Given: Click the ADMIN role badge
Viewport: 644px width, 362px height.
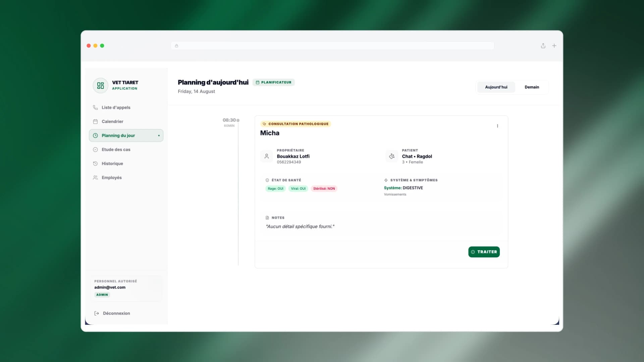Looking at the screenshot, I should tap(102, 295).
